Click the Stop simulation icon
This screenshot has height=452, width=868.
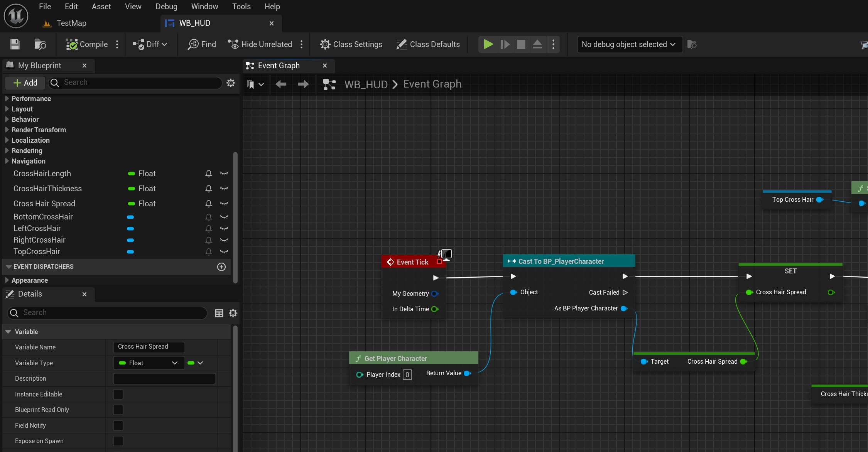point(521,44)
